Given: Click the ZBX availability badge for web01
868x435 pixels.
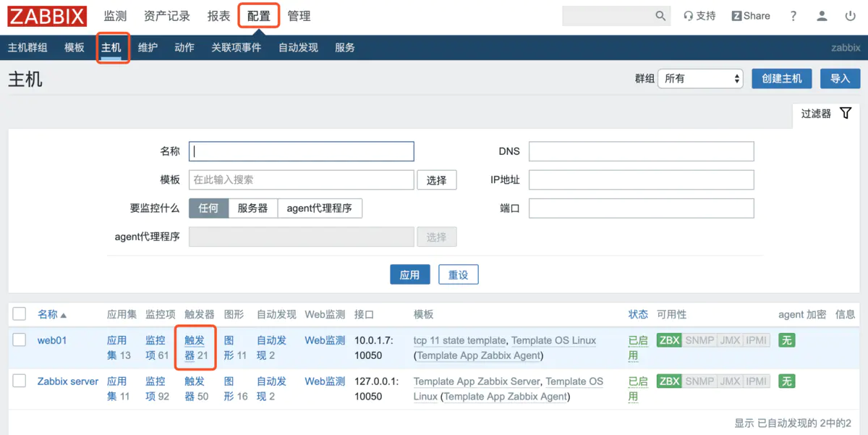Looking at the screenshot, I should (x=670, y=340).
